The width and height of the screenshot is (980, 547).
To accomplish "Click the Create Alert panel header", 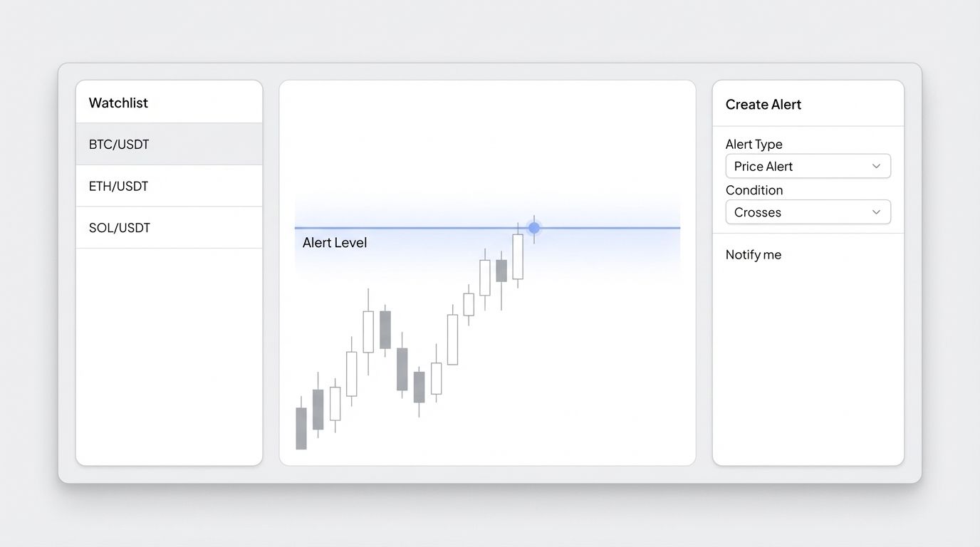I will pyautogui.click(x=763, y=104).
